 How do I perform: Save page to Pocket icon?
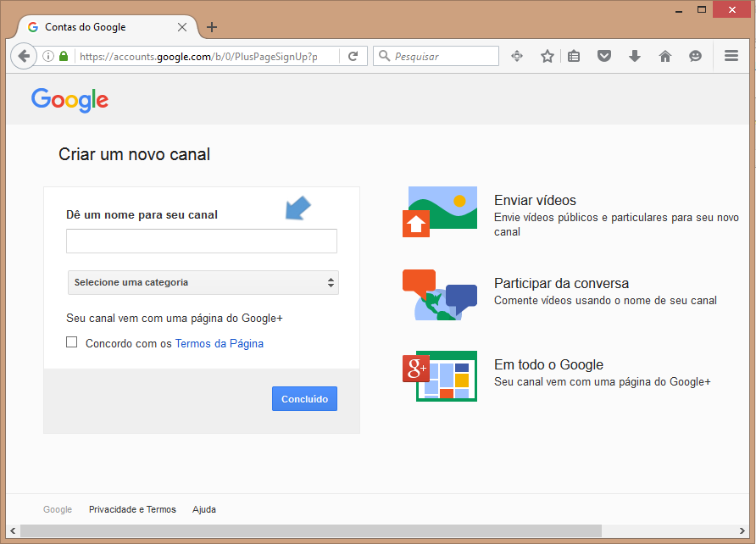pyautogui.click(x=604, y=57)
